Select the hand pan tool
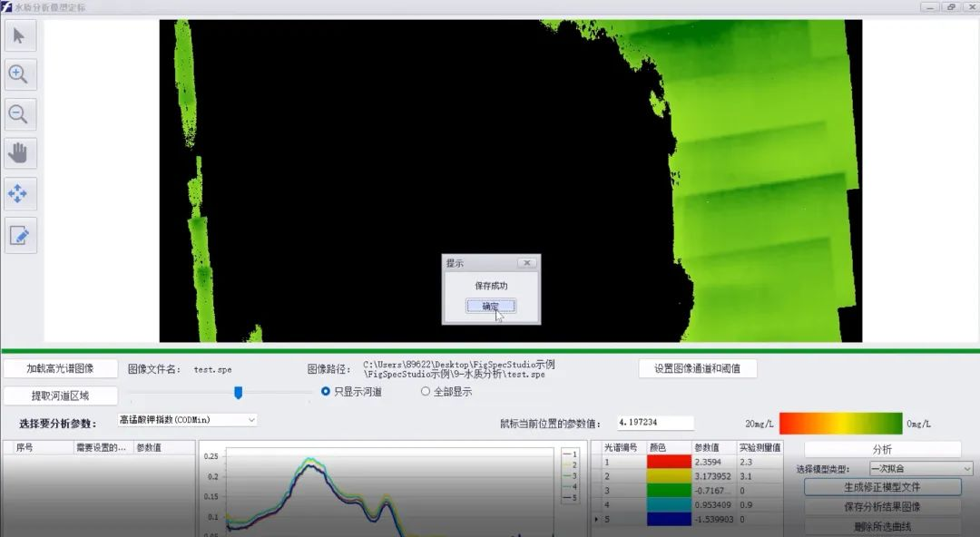Image resolution: width=980 pixels, height=537 pixels. pyautogui.click(x=20, y=154)
